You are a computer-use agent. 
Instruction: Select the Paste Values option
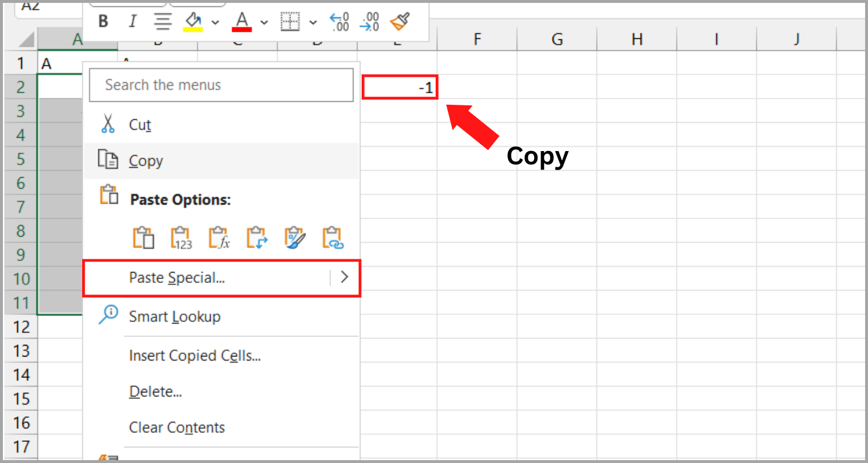181,237
